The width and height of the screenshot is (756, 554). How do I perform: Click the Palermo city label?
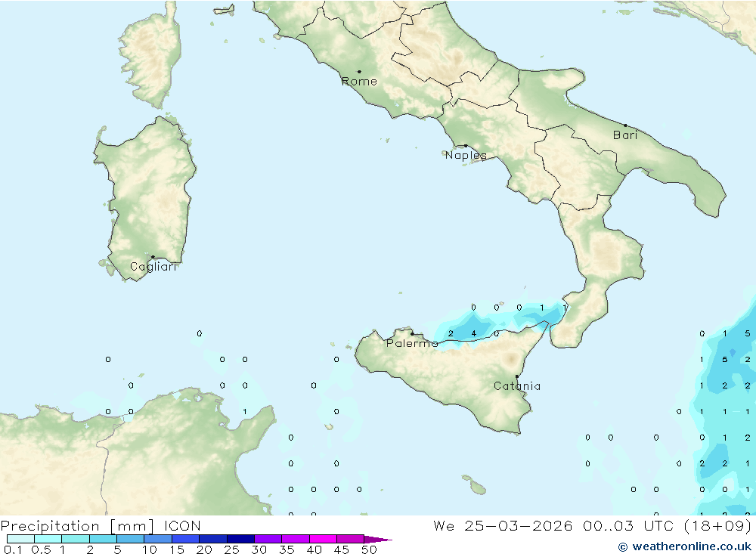click(412, 343)
